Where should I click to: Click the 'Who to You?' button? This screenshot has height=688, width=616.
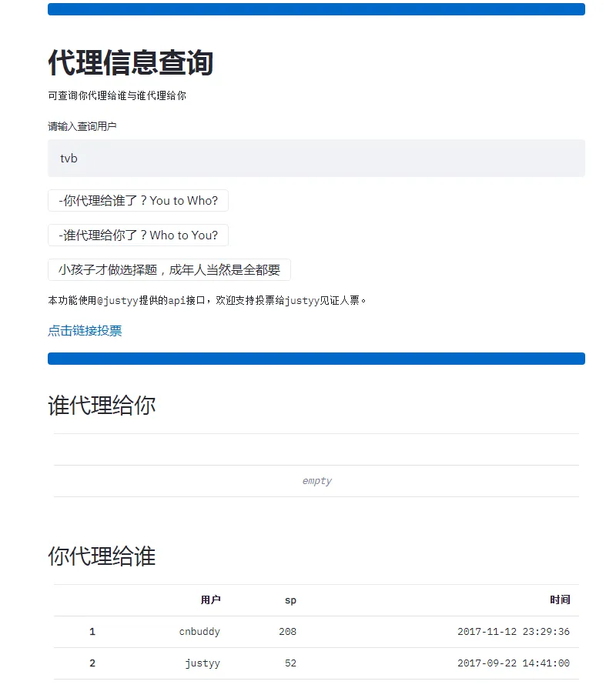138,235
